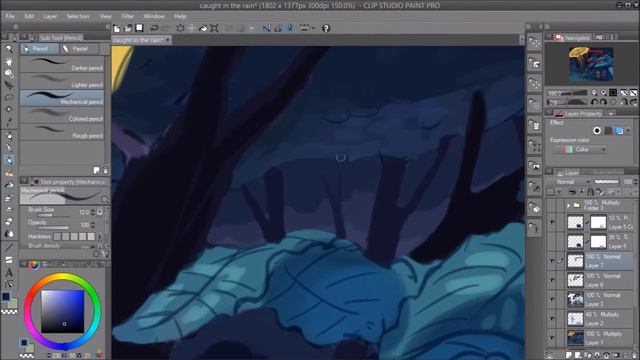This screenshot has width=640, height=360.
Task: Click Delete sub tool trash icon
Action: 105,170
